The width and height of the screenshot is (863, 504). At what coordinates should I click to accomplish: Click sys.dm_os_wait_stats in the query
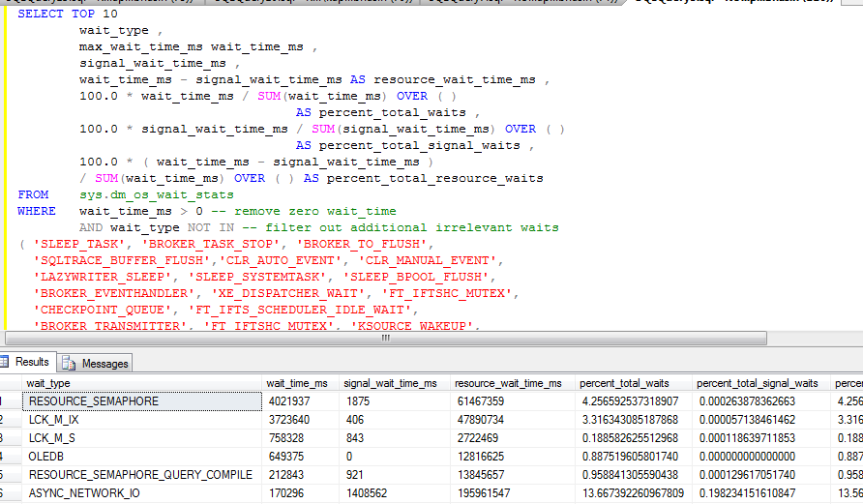[x=157, y=194]
